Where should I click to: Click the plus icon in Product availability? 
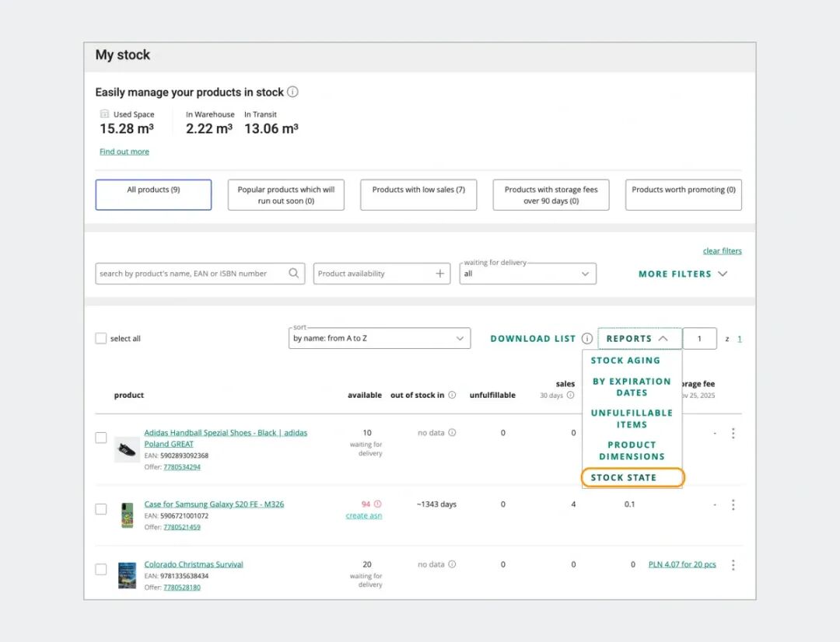coord(439,274)
